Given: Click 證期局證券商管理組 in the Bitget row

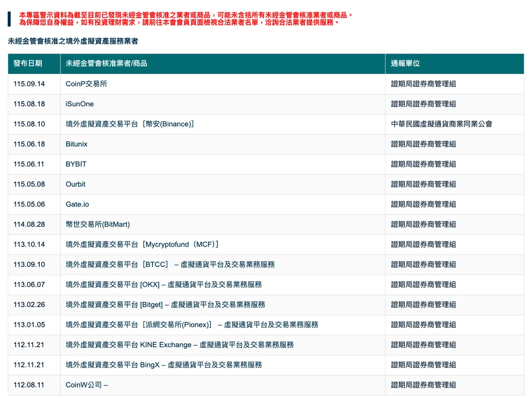Looking at the screenshot, I should click(x=423, y=304).
